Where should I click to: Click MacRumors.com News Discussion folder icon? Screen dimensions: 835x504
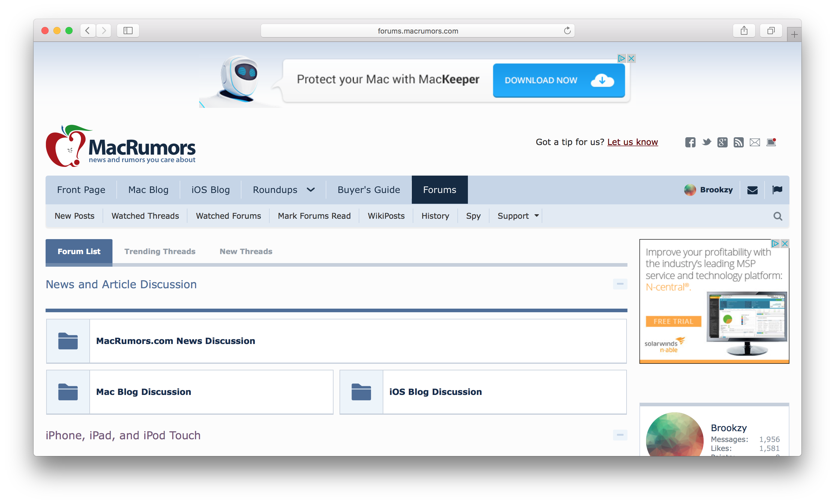68,341
